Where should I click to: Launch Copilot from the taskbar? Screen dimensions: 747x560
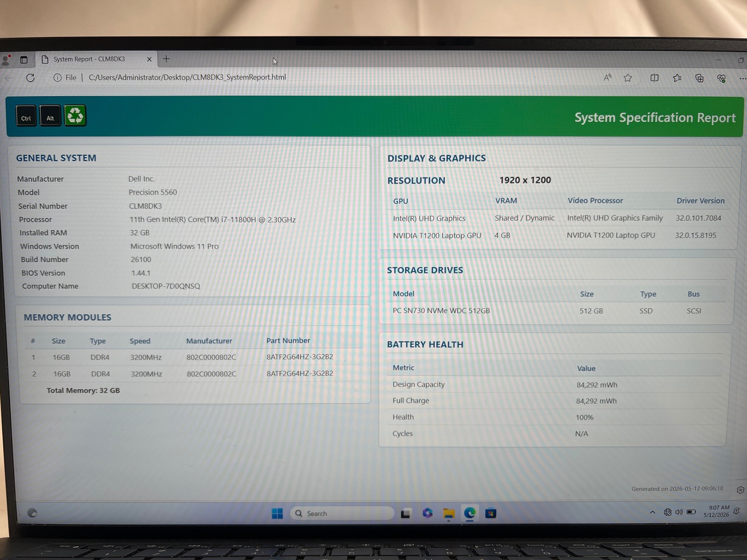click(428, 513)
